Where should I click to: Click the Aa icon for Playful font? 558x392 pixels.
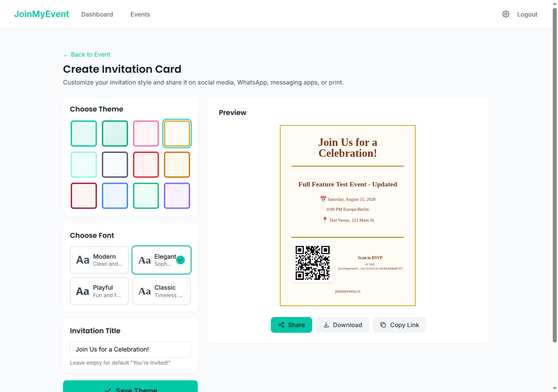coord(82,291)
